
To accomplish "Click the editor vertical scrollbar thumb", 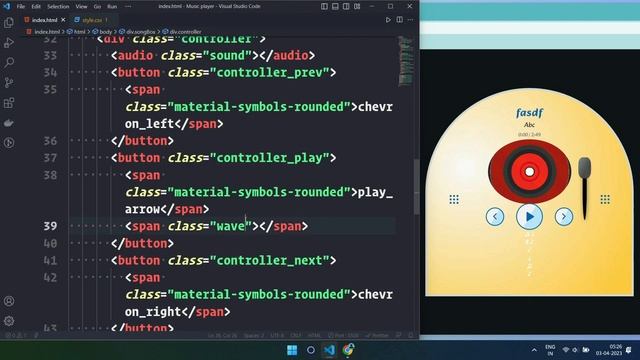I will coord(416,187).
